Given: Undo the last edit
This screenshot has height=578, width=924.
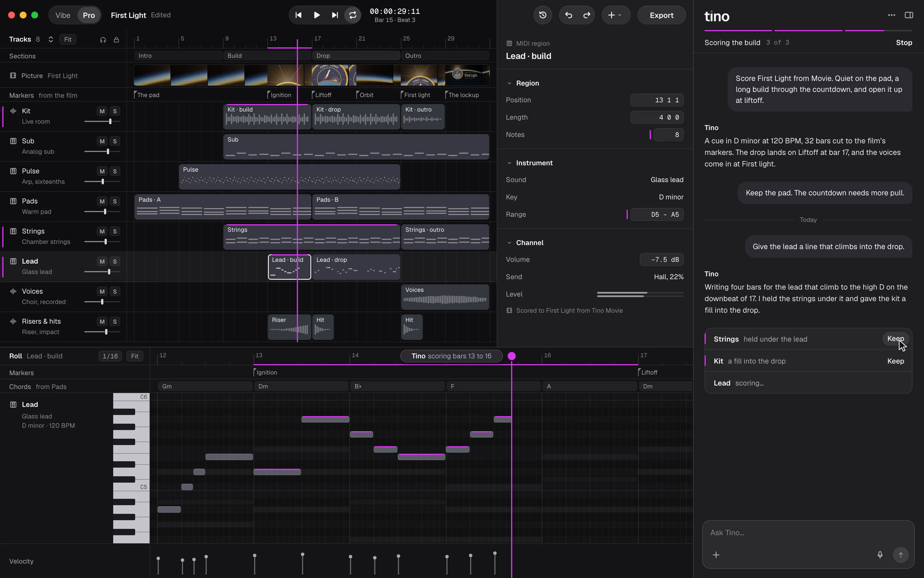Looking at the screenshot, I should click(x=569, y=15).
